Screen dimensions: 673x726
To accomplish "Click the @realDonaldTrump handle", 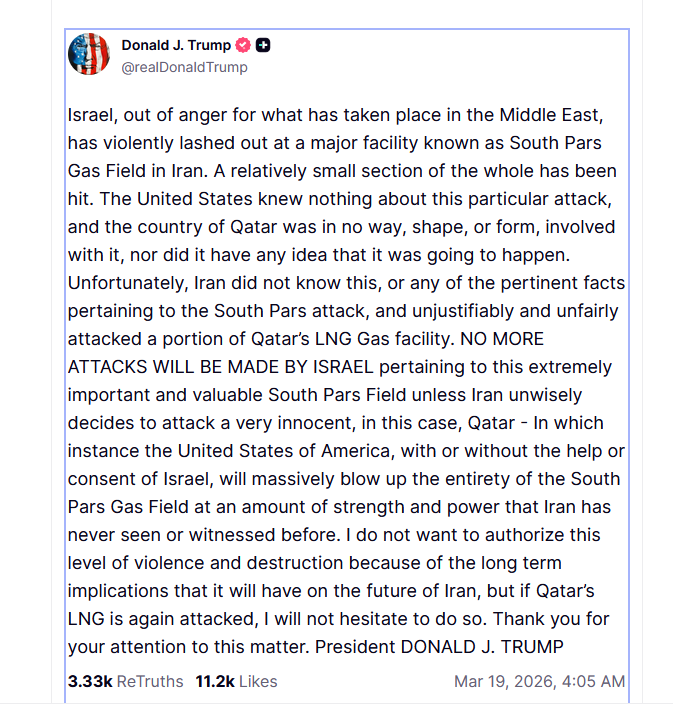I will click(x=184, y=68).
